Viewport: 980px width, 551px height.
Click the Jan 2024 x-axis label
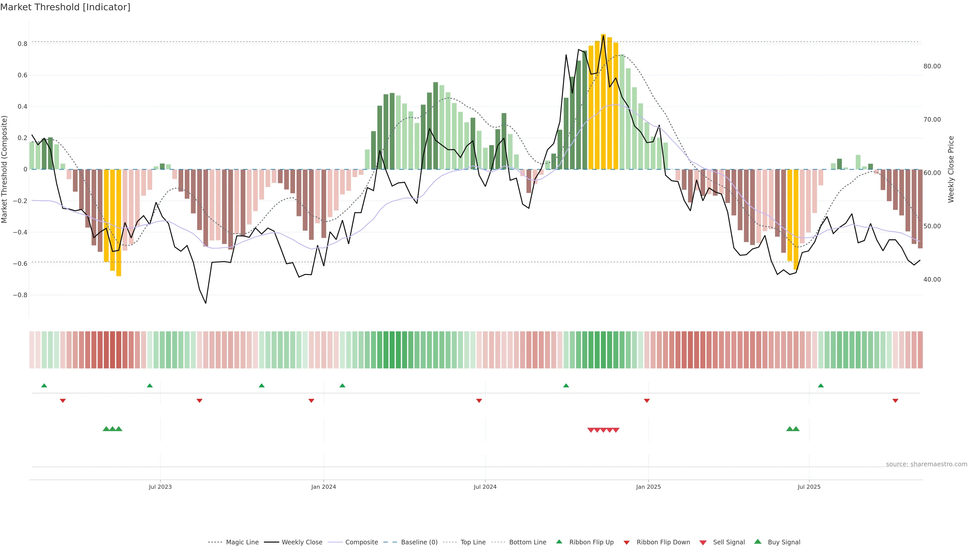click(323, 487)
